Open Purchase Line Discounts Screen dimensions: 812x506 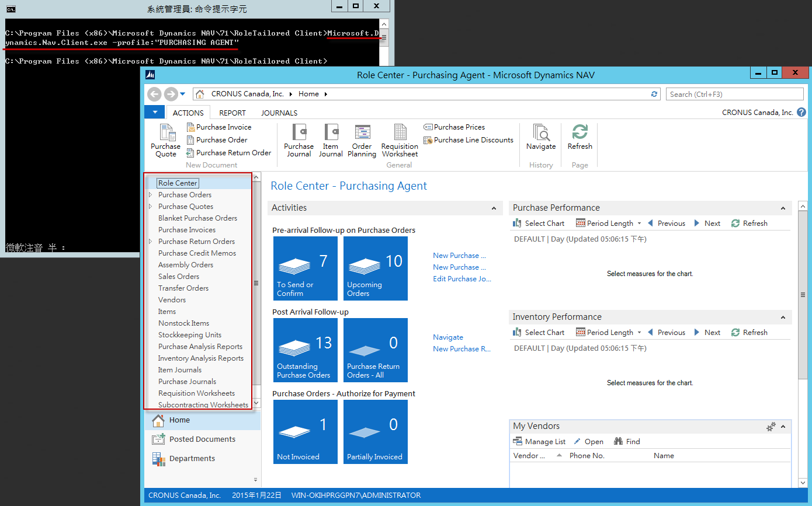tap(468, 140)
